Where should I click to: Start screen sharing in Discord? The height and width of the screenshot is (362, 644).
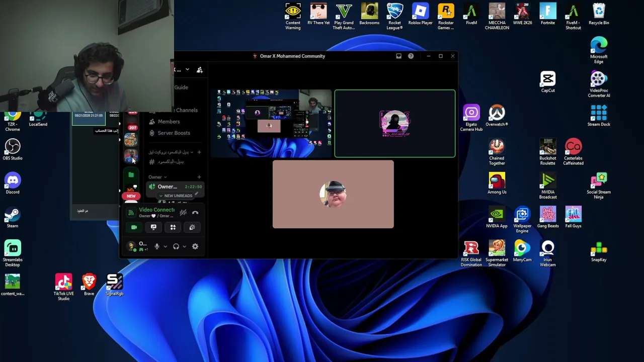[x=153, y=227]
